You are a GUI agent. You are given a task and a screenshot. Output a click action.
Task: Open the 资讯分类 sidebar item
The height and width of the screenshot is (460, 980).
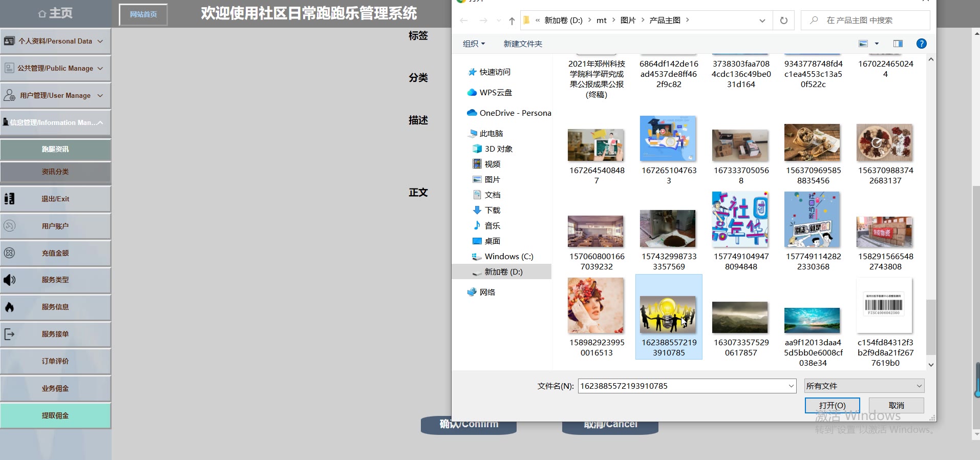[x=55, y=172]
